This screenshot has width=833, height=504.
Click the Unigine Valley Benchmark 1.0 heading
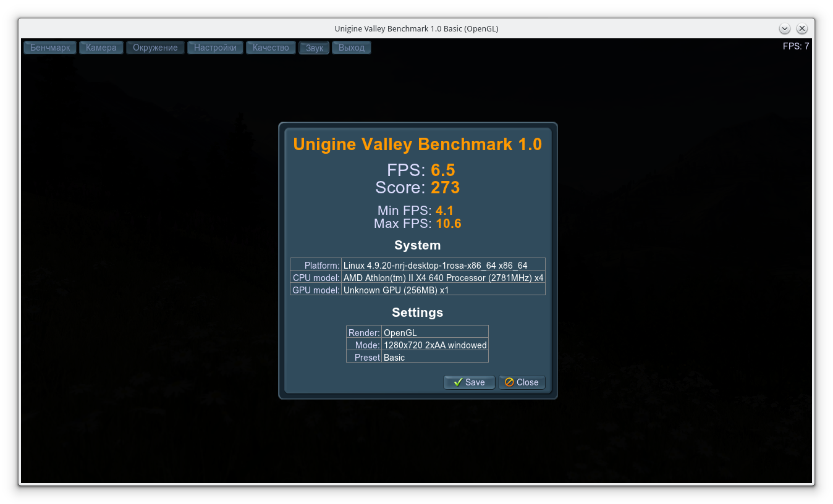point(418,144)
